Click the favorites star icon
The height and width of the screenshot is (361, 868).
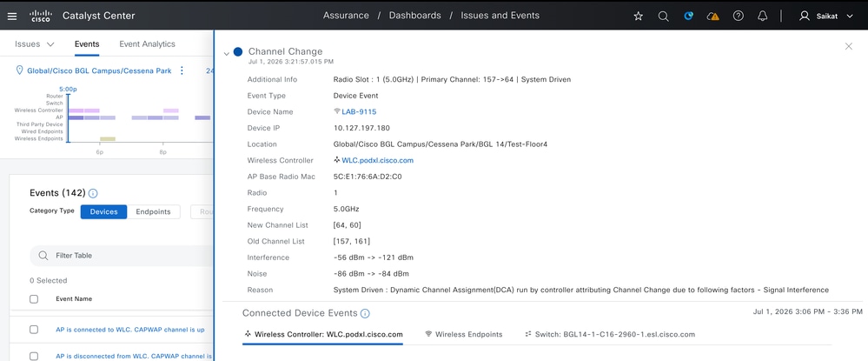pyautogui.click(x=639, y=16)
